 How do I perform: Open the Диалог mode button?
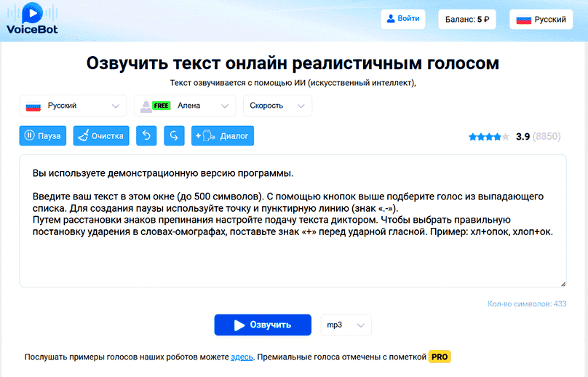223,135
